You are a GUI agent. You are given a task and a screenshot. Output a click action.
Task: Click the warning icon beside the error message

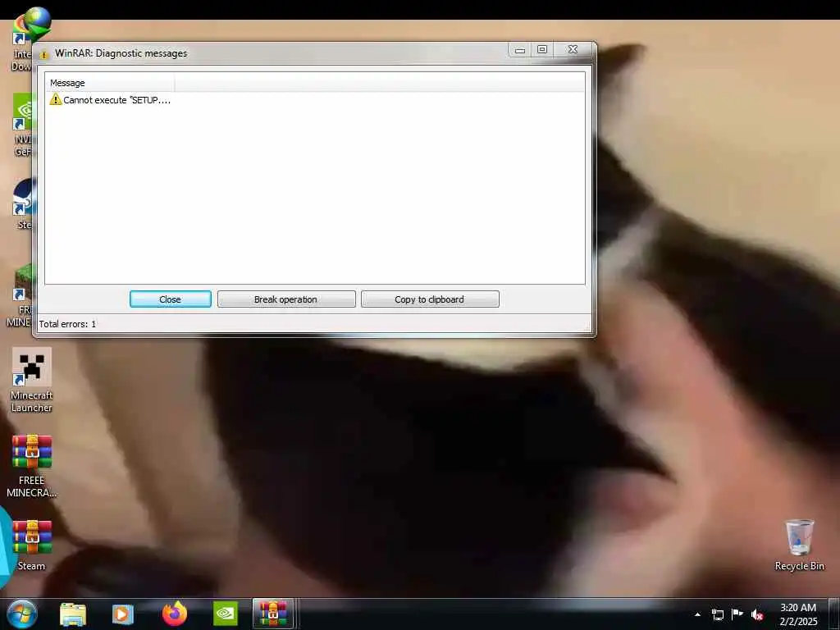55,99
